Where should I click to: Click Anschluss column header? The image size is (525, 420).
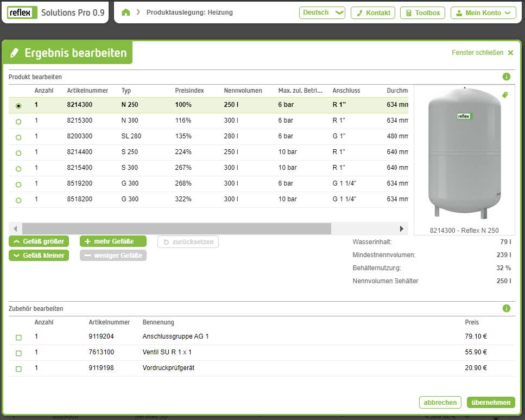(346, 91)
